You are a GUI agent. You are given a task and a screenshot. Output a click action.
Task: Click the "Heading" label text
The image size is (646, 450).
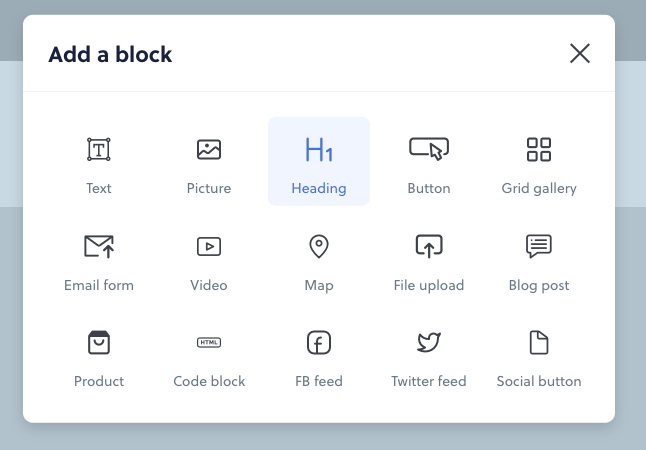tap(319, 188)
